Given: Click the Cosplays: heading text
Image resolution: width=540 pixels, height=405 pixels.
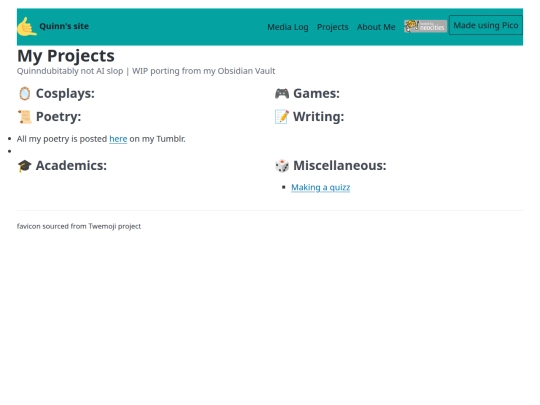Looking at the screenshot, I should [x=65, y=93].
